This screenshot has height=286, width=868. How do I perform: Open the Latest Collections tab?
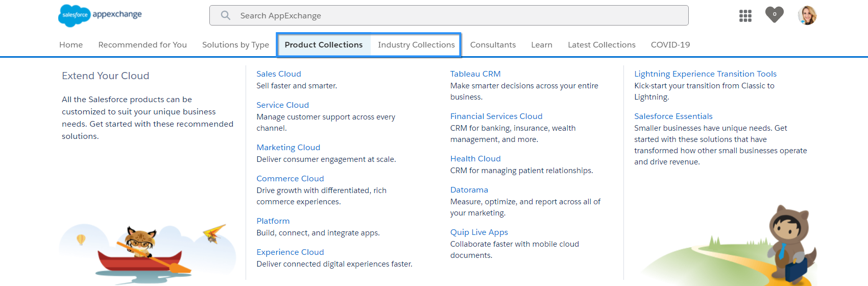click(601, 45)
